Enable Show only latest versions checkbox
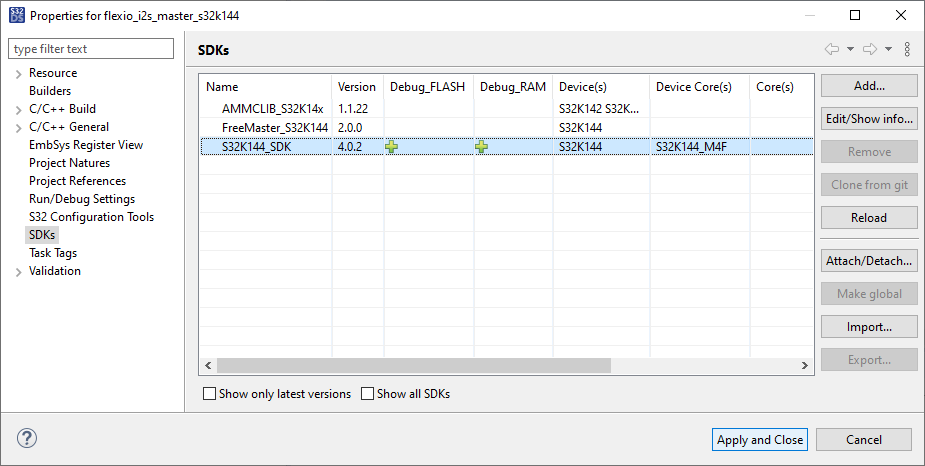The width and height of the screenshot is (925, 466). [x=209, y=393]
